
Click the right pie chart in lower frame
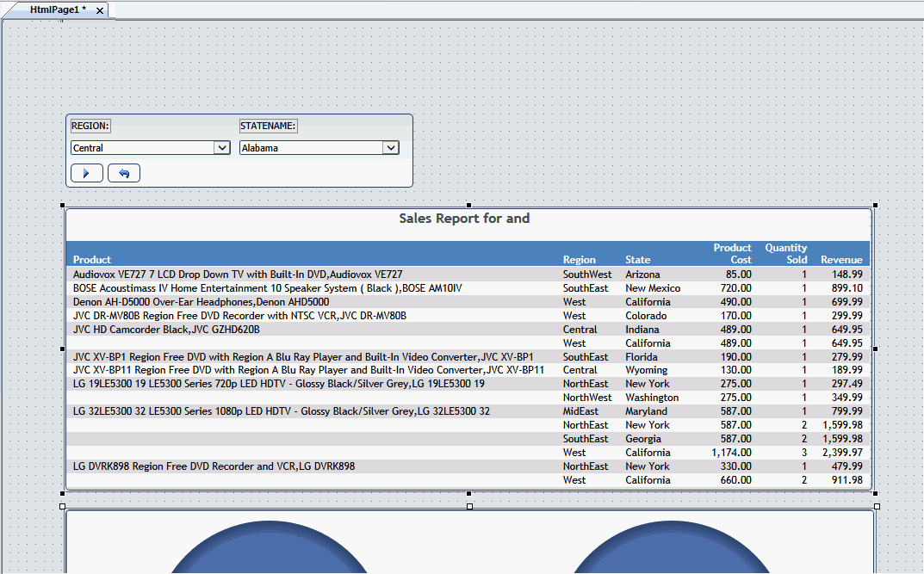[672, 547]
